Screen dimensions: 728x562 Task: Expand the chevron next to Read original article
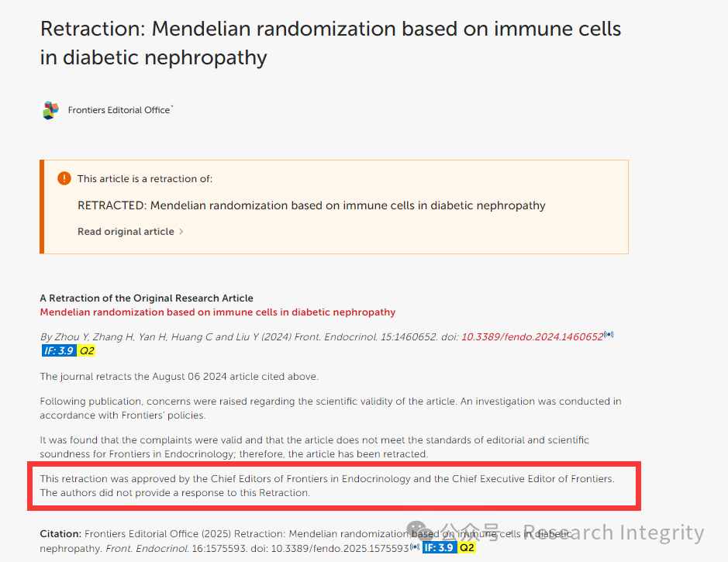pyautogui.click(x=181, y=232)
